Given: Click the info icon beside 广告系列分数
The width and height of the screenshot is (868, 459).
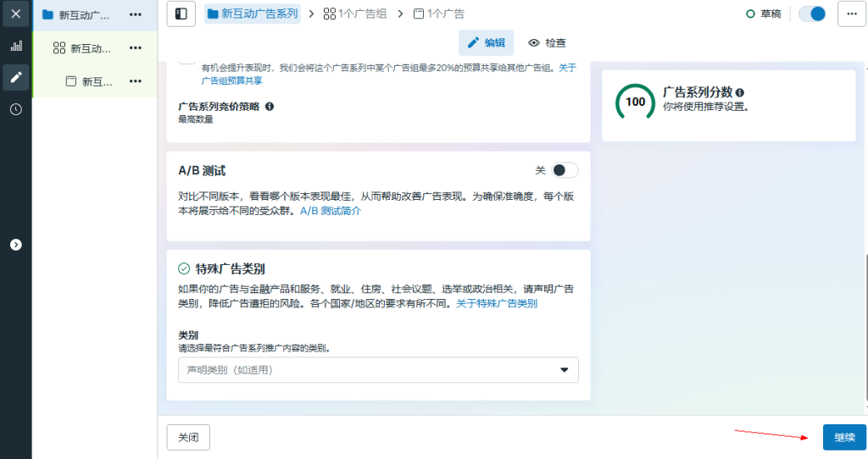Looking at the screenshot, I should 740,92.
